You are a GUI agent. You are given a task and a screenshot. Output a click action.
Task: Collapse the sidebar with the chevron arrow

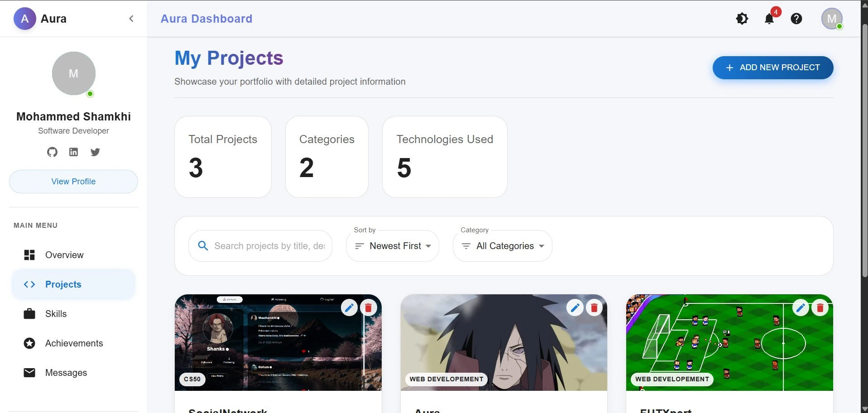coord(131,19)
